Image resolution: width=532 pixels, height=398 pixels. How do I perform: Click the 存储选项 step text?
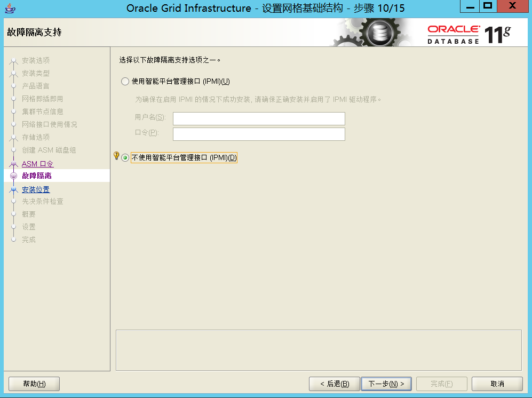point(36,137)
